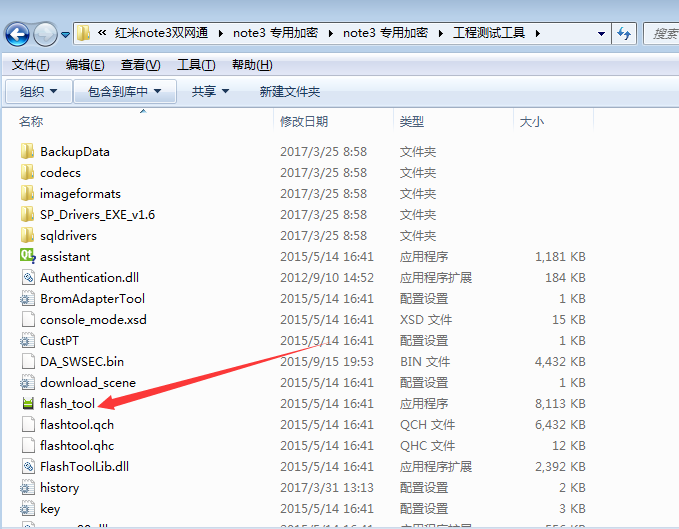Select 红米note3双网通 breadcrumb segment

[162, 33]
